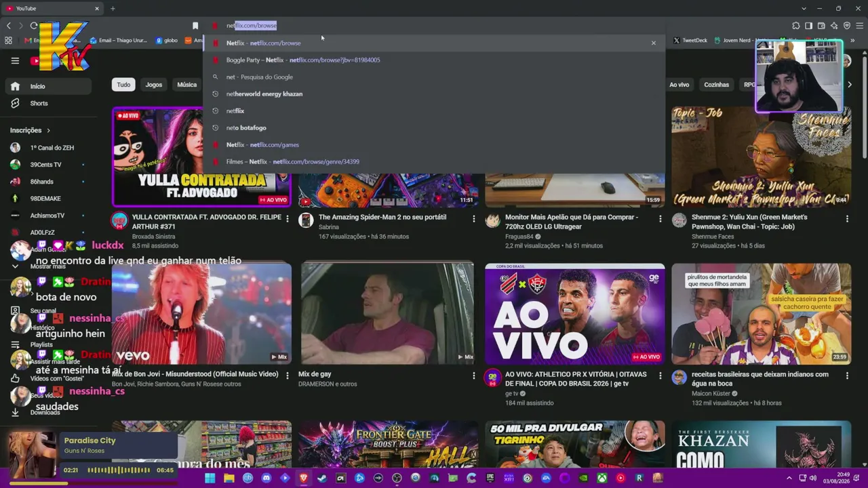Choose the Filmes - Netflix genre suggestion
The height and width of the screenshot is (488, 868).
coord(434,161)
